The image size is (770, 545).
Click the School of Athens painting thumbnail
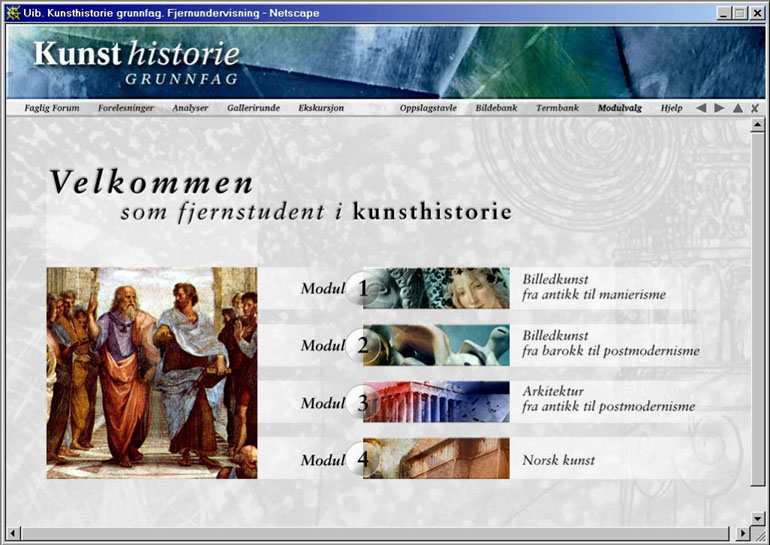coord(151,372)
